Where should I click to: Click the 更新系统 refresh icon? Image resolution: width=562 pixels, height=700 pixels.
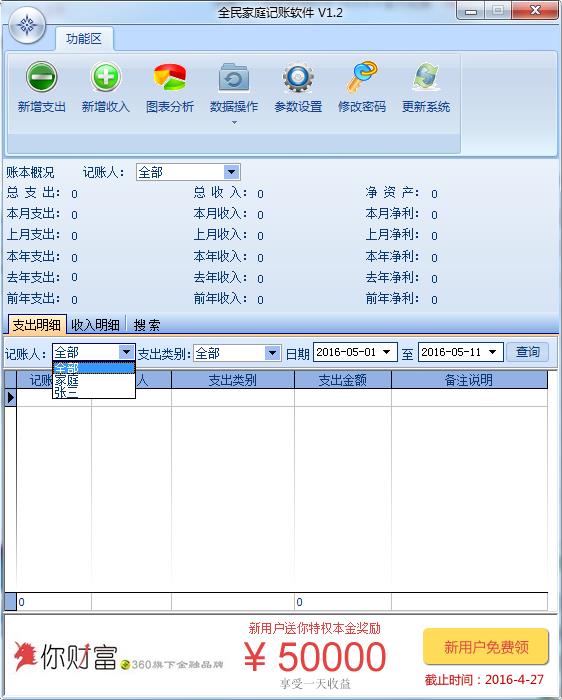click(x=426, y=77)
